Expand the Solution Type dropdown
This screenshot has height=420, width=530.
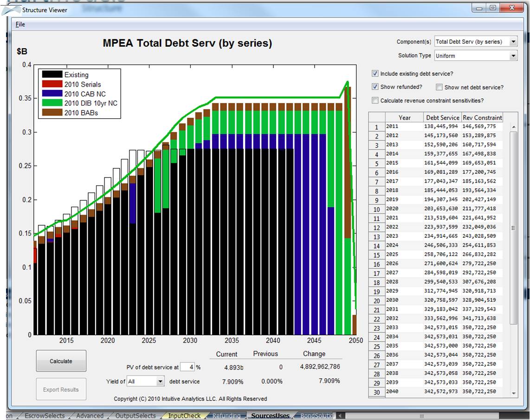click(x=513, y=56)
